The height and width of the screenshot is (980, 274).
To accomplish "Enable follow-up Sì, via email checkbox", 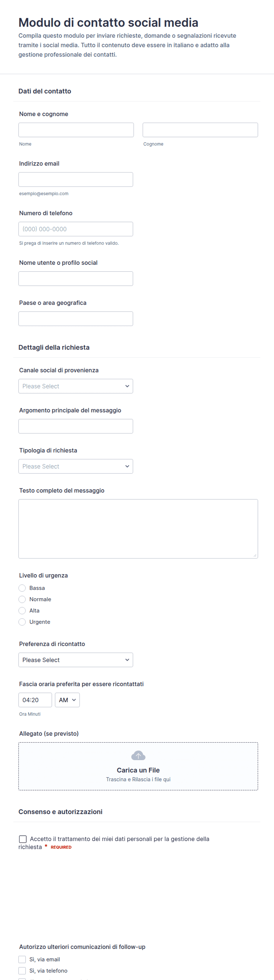I will (x=22, y=959).
